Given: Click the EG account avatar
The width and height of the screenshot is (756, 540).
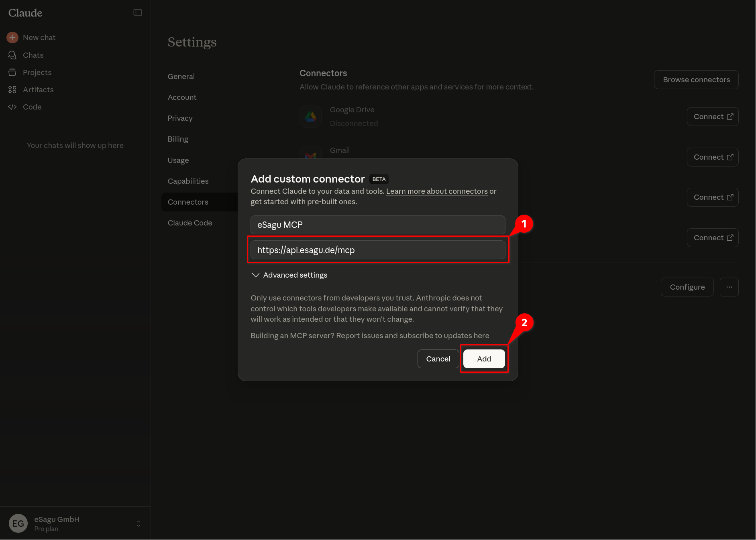Looking at the screenshot, I should click(18, 523).
